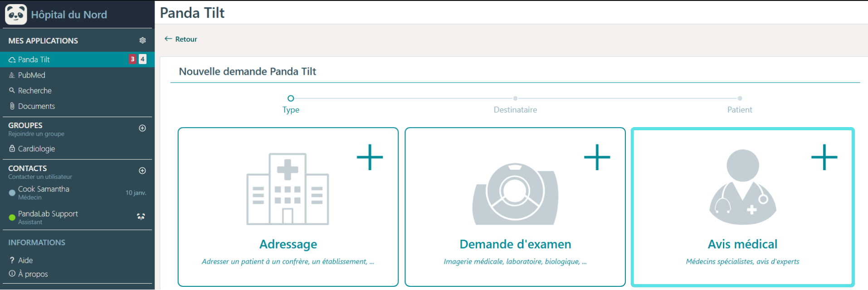Click CONTACTS section header

(28, 168)
